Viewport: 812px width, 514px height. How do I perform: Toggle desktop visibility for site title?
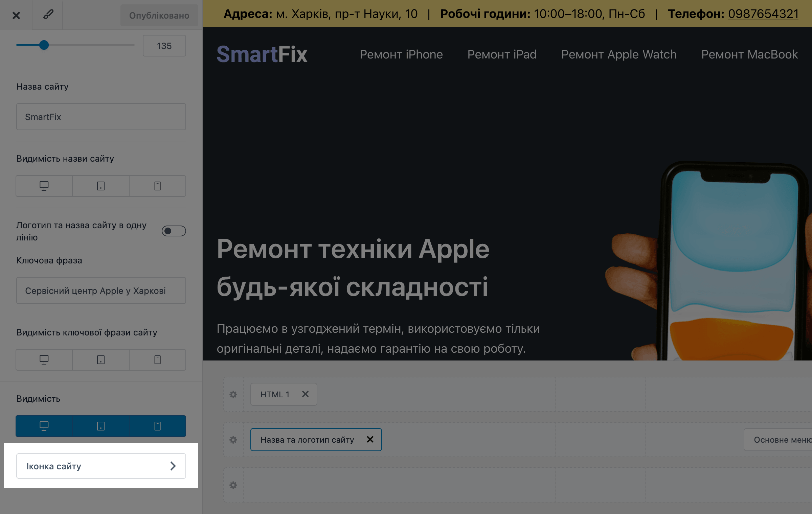(44, 186)
